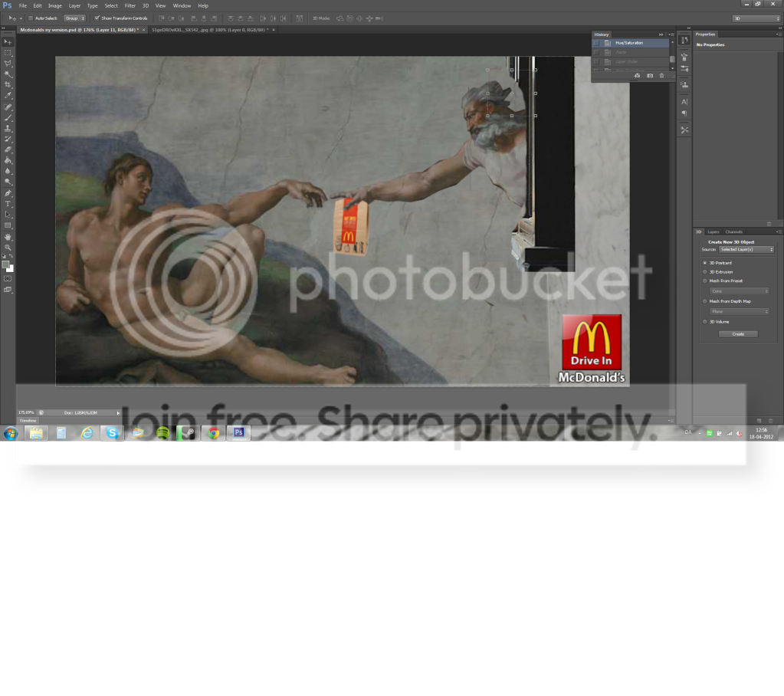This screenshot has width=784, height=696.
Task: Open the Brush Presets panel icon
Action: [x=684, y=68]
